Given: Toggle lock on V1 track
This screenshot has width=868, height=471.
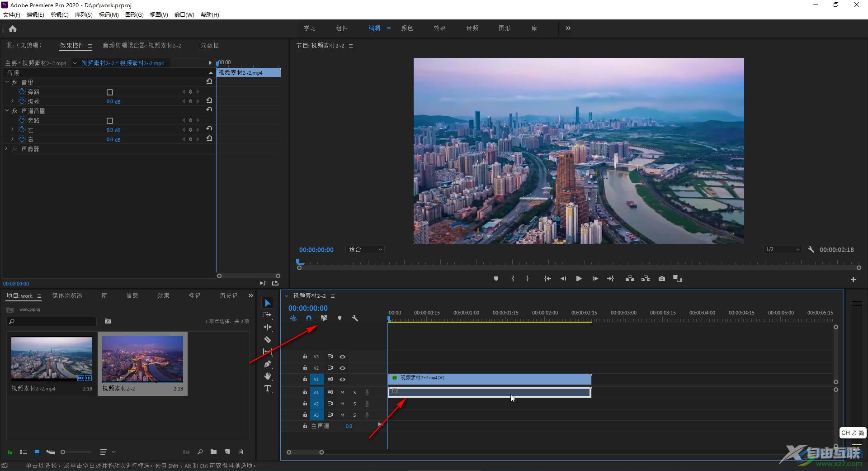Looking at the screenshot, I should [305, 379].
